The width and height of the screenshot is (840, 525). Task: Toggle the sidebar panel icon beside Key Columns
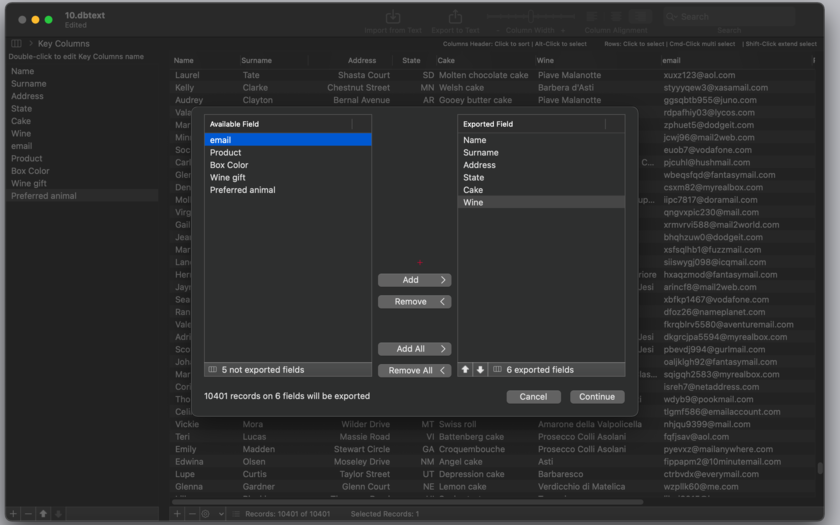click(x=17, y=43)
